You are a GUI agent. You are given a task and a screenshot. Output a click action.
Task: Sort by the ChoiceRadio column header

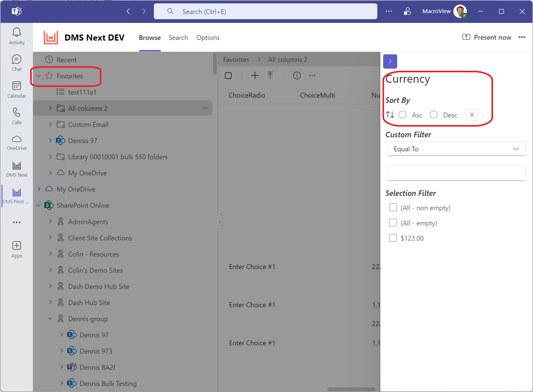click(x=247, y=95)
